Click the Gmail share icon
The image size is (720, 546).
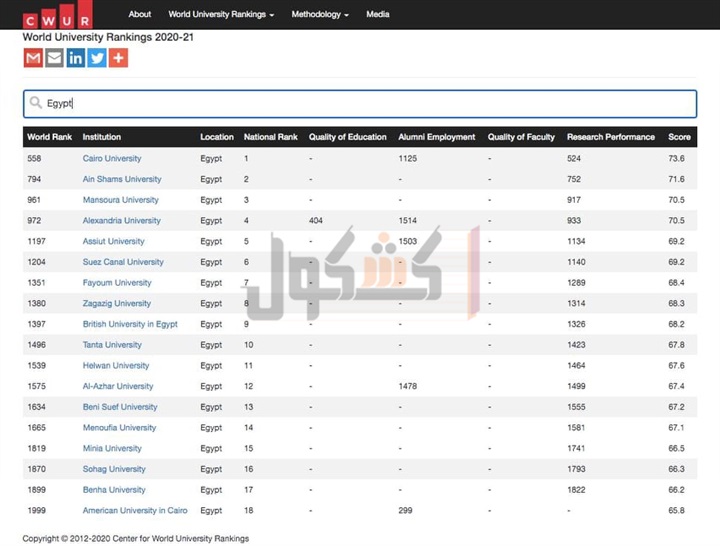pos(33,58)
